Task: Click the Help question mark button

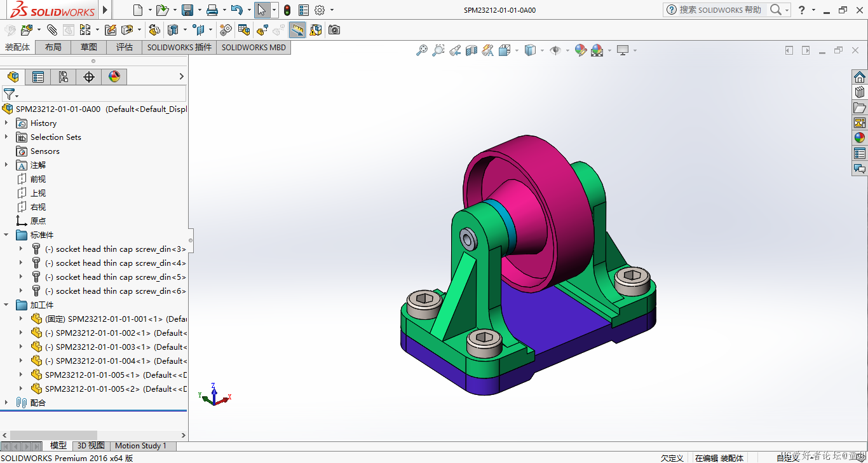Action: point(802,10)
